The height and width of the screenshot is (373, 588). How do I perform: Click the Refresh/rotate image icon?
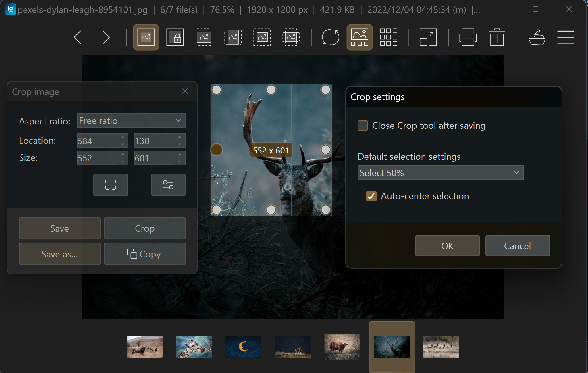(x=330, y=37)
